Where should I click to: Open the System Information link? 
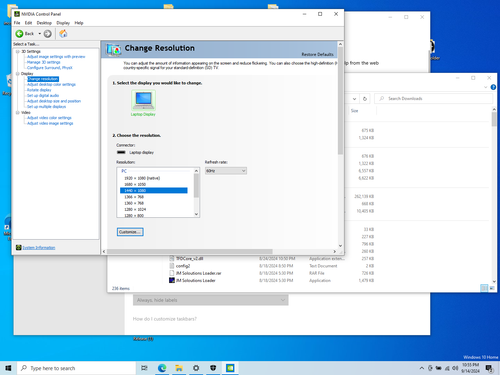pos(39,248)
